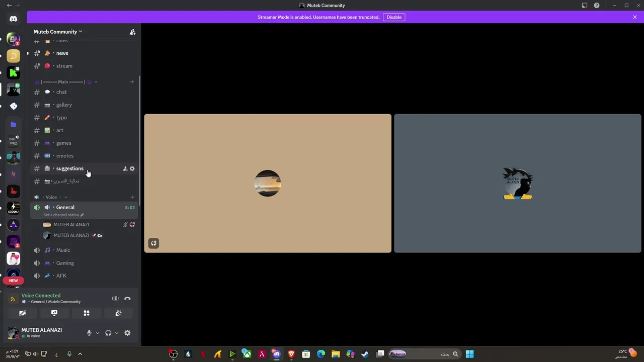Open the soundboard button
This screenshot has width=644, height=362.
point(118,313)
